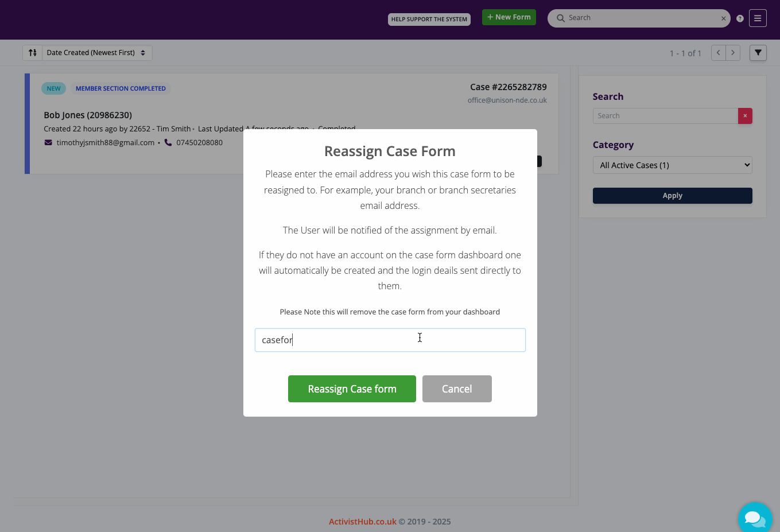The height and width of the screenshot is (532, 780).
Task: Focus the sidebar Search text field
Action: click(x=665, y=116)
